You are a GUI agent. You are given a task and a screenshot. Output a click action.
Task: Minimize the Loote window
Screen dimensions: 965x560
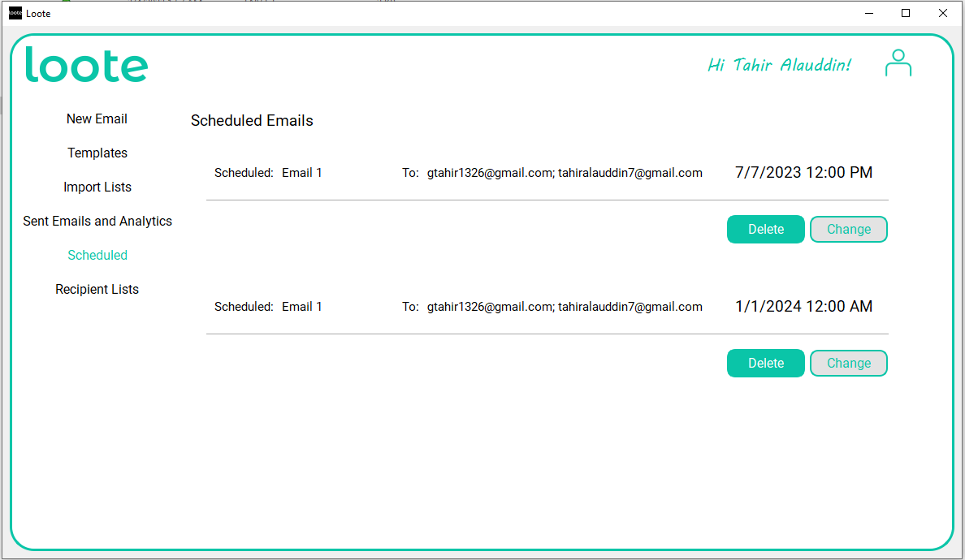click(869, 13)
